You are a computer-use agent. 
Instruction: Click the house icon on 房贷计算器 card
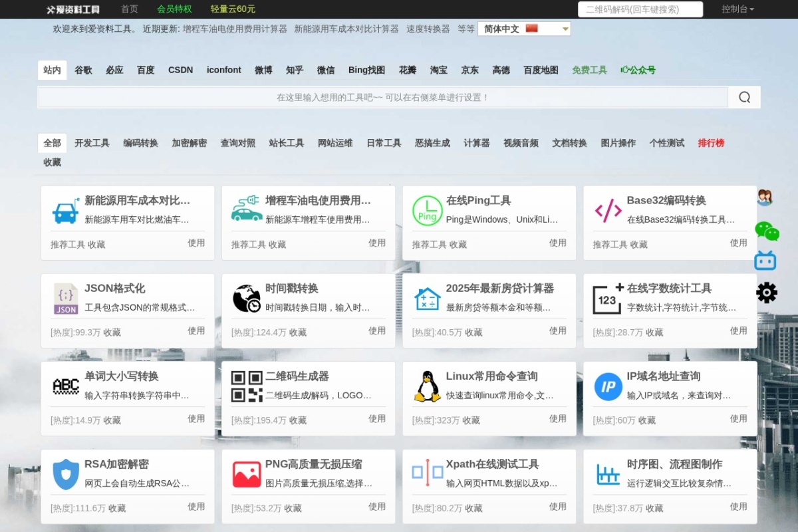(426, 298)
